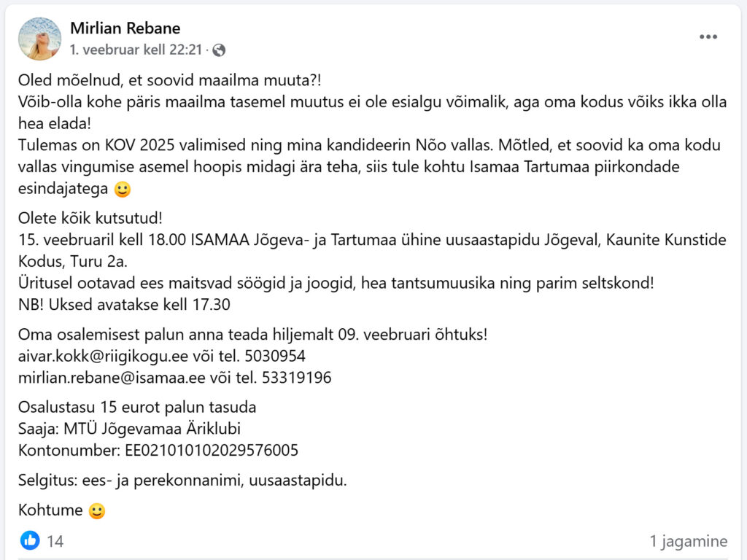Click the smiley emoji after 'Kohtume'
The image size is (747, 560).
pyautogui.click(x=97, y=510)
